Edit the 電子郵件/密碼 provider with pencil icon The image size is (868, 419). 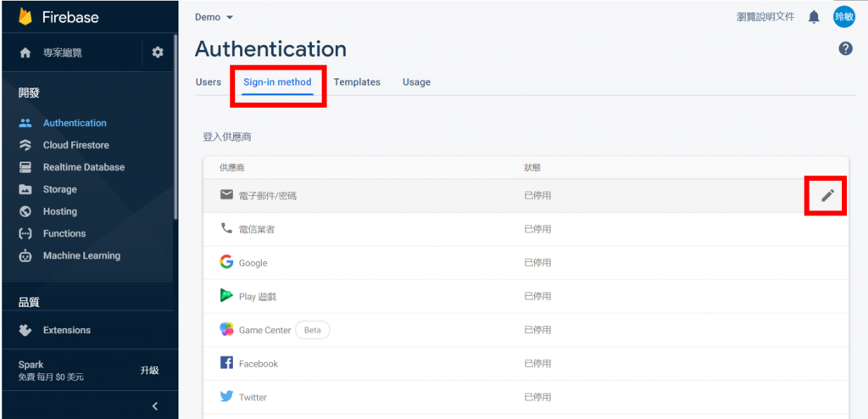point(827,195)
